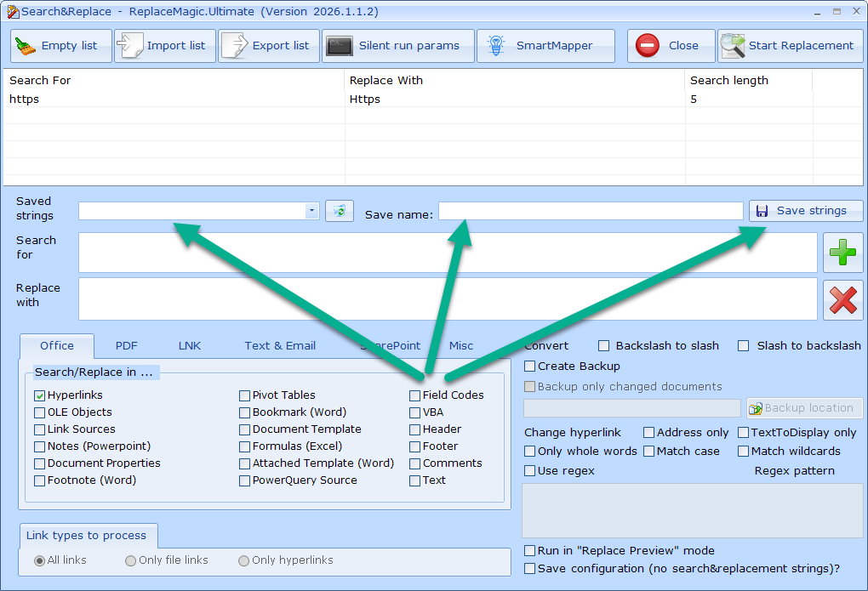This screenshot has width=868, height=591.
Task: Tick the Field Codes checkbox
Action: coord(414,395)
